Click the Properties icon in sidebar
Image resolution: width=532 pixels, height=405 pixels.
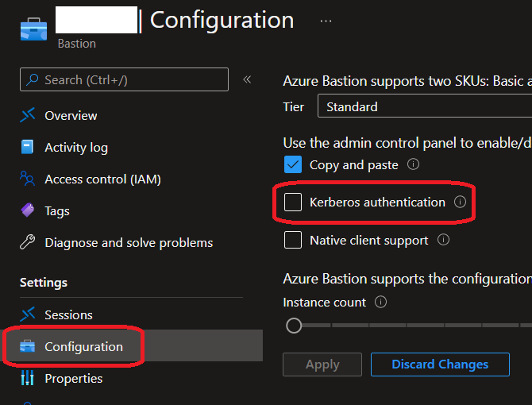point(28,378)
